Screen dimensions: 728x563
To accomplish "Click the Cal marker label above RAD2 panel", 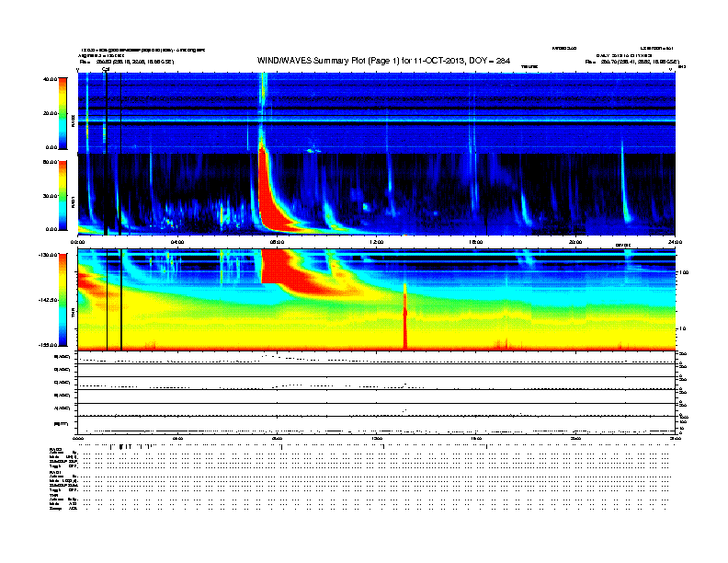I will (106, 69).
